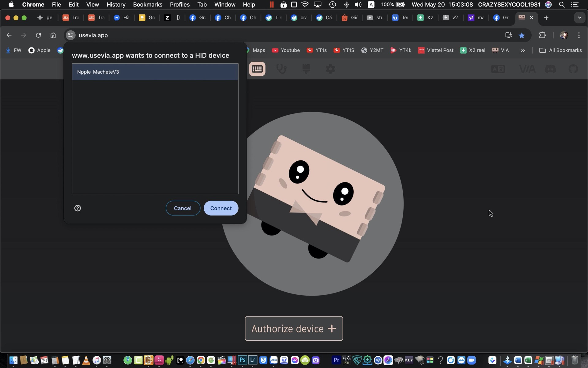This screenshot has height=368, width=588.
Task: Open the Chrome Extensions puzzle icon
Action: 542,35
